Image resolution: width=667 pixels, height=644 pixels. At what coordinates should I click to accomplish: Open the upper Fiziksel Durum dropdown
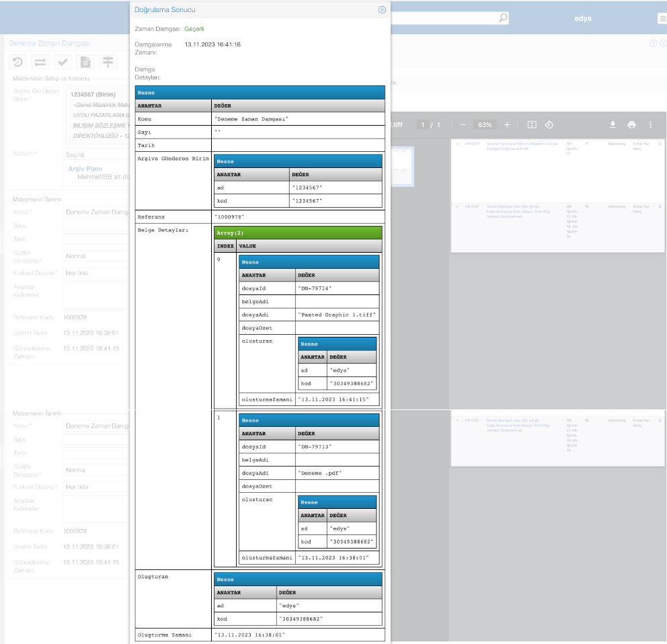point(94,274)
